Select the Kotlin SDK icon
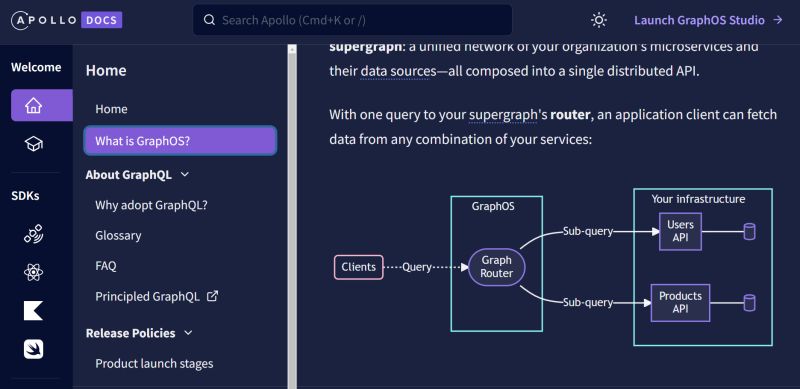This screenshot has height=389, width=800. coord(34,310)
